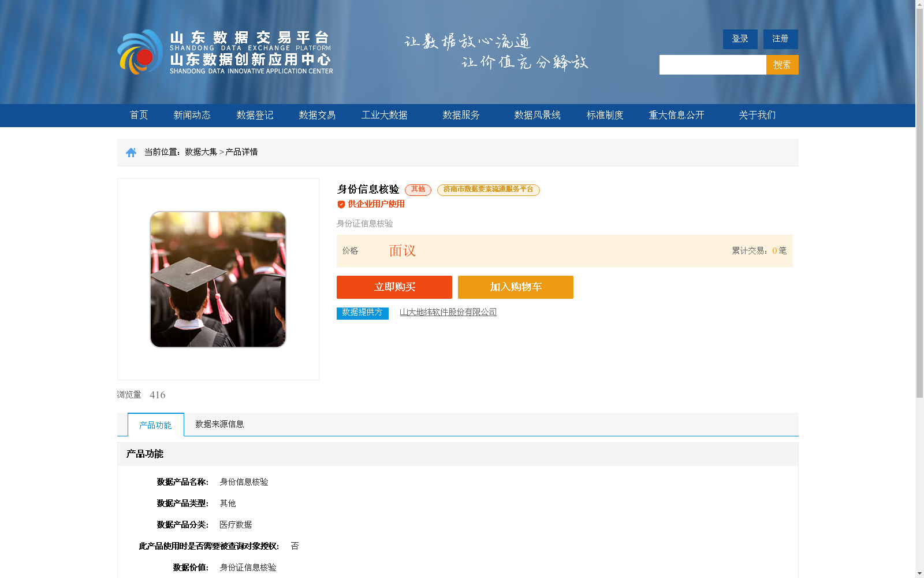Select the 数据交易 navigation item
Viewport: 924px width, 578px height.
click(x=317, y=116)
